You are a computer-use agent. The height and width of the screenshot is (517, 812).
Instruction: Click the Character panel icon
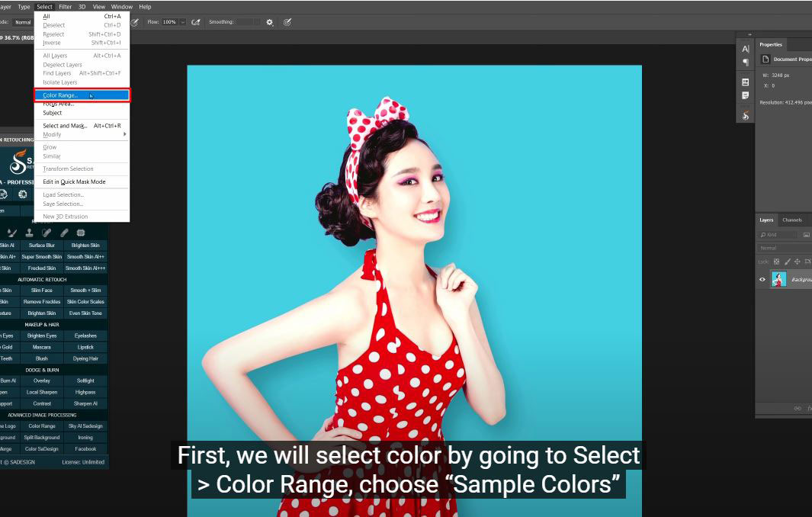tap(746, 49)
